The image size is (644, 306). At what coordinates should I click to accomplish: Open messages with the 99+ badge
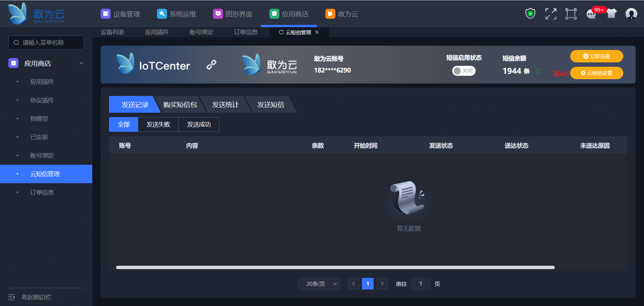point(591,14)
